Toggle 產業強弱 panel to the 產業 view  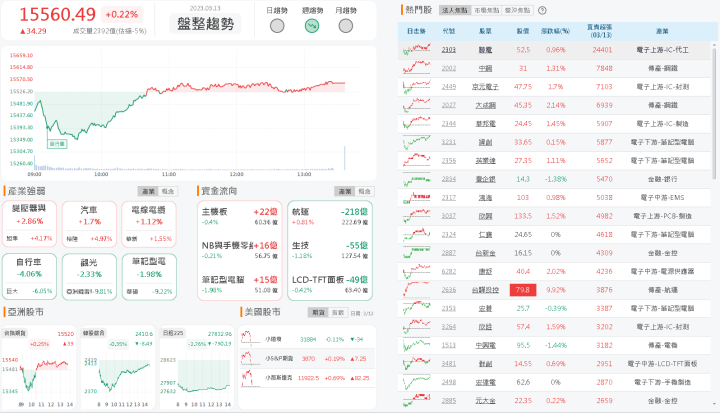coord(148,191)
